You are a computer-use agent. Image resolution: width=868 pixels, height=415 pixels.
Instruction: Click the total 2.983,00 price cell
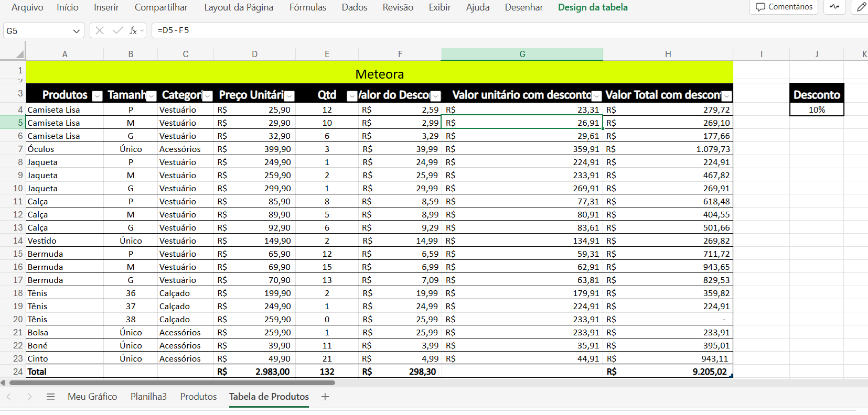coord(254,372)
